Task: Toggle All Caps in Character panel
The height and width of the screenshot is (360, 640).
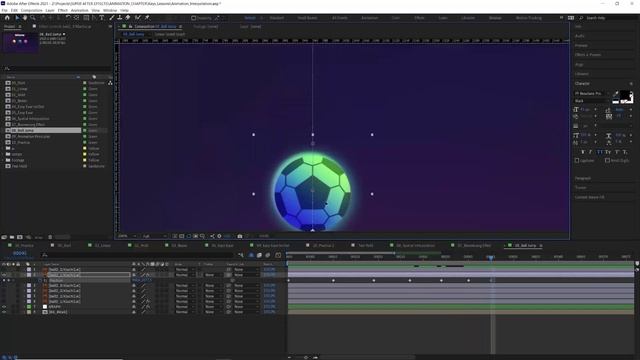Action: click(x=600, y=152)
